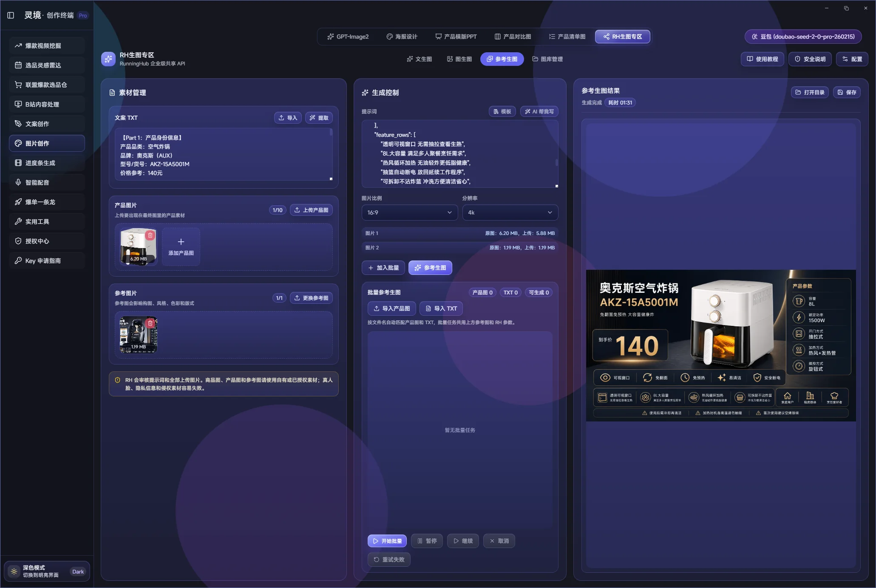Open 爆单一条龙 section
Screen dimensions: 876x588
[47, 202]
